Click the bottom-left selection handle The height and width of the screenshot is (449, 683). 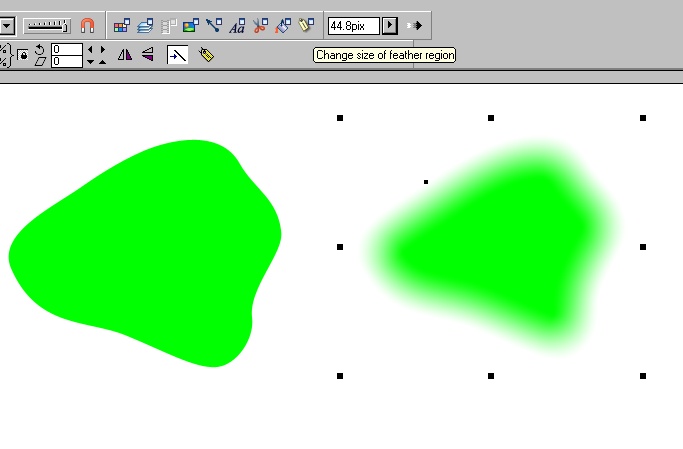click(340, 376)
